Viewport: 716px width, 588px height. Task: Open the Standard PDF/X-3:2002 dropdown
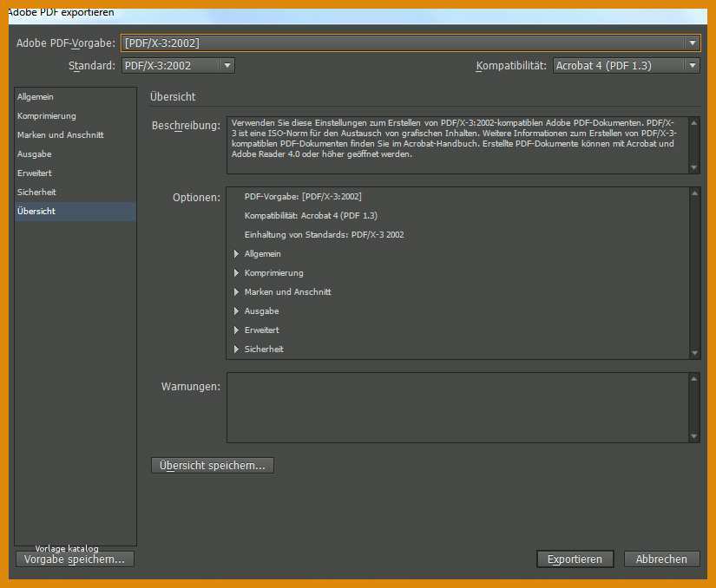pyautogui.click(x=178, y=66)
